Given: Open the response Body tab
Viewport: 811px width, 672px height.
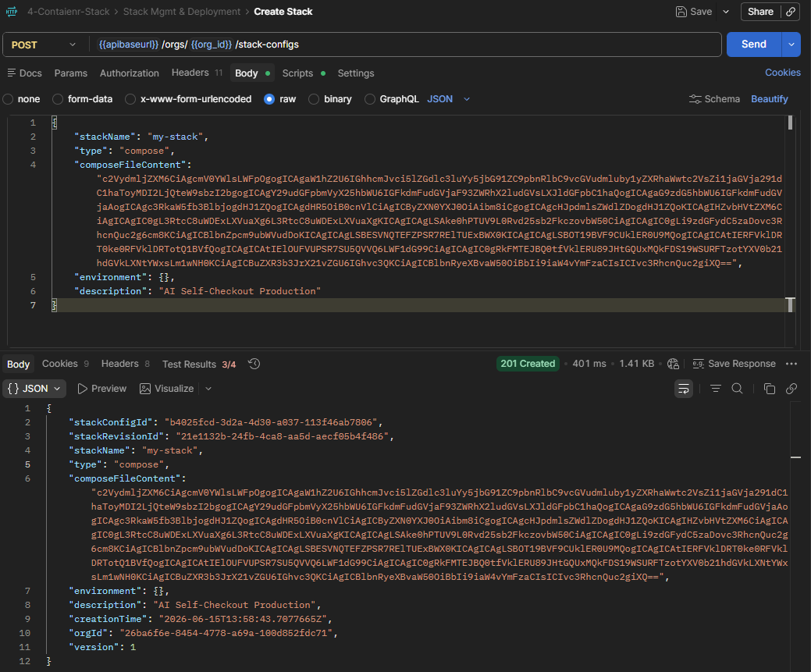Looking at the screenshot, I should coord(18,364).
